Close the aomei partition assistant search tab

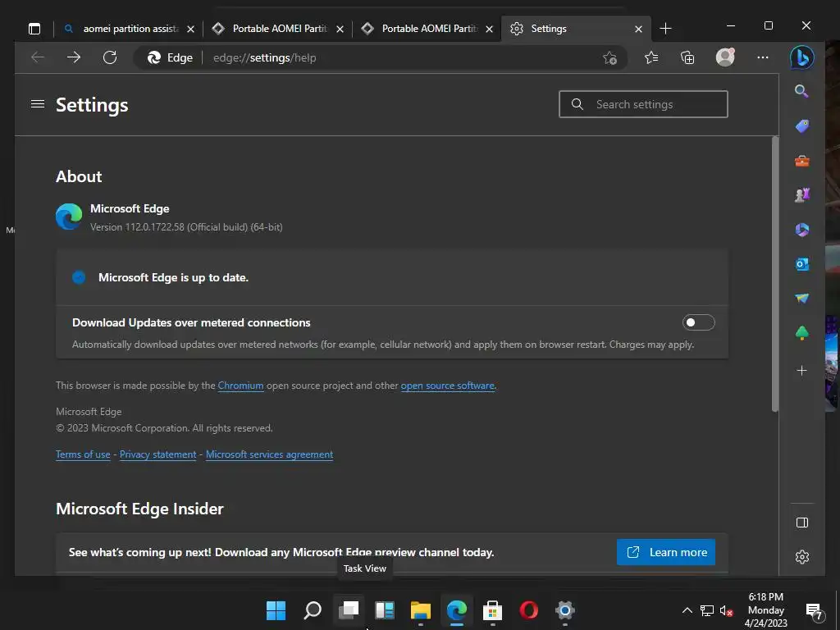190,29
